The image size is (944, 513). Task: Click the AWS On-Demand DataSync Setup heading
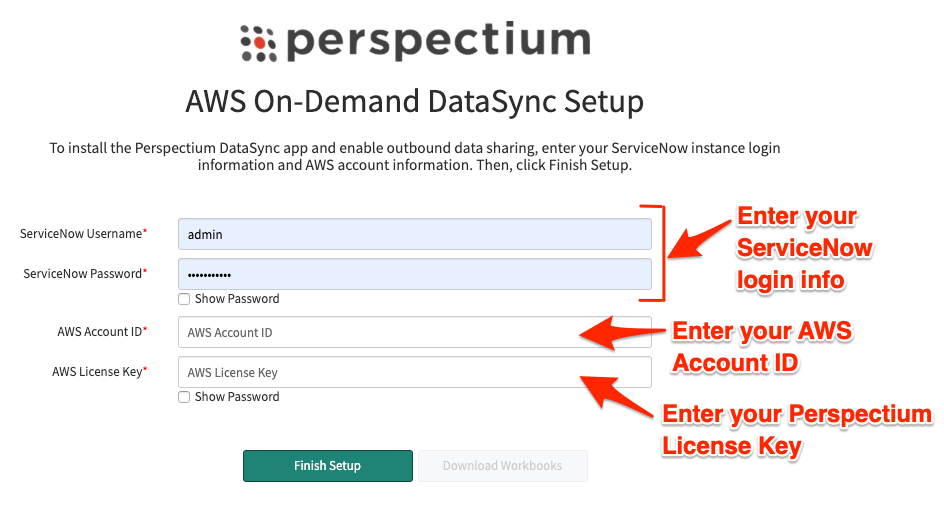point(415,101)
